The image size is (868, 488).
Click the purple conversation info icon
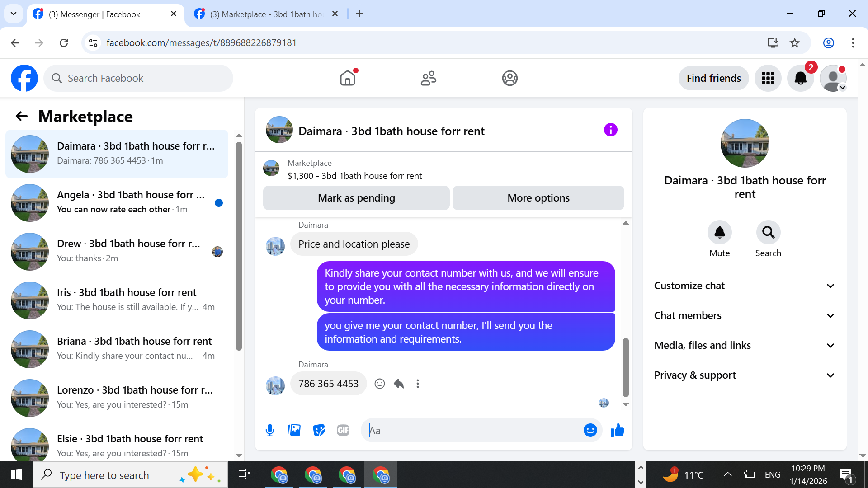click(610, 130)
